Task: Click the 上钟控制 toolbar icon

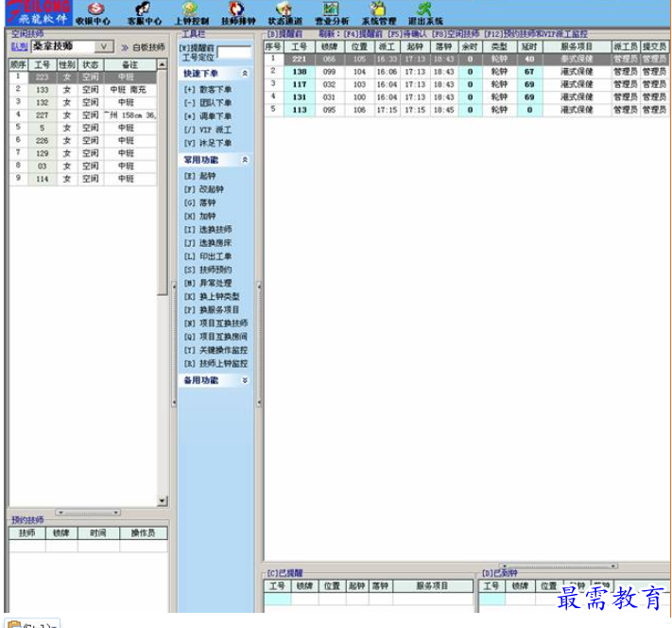Action: [x=191, y=12]
